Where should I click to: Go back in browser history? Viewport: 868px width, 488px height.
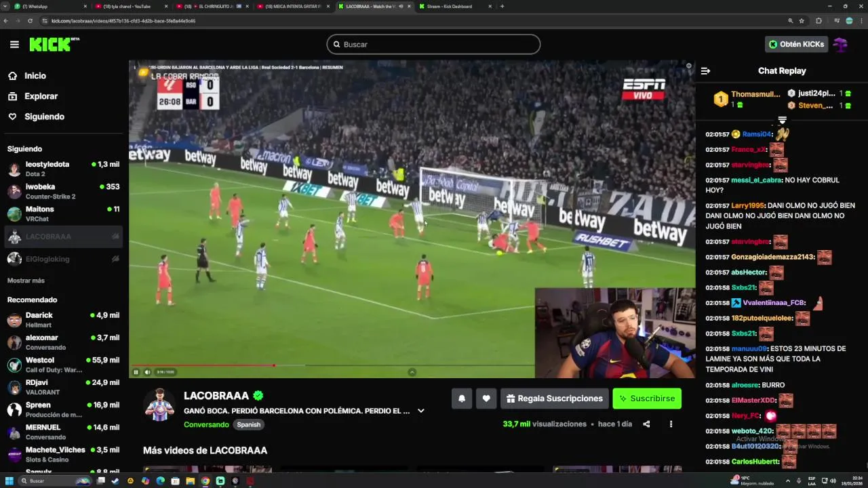click(6, 21)
